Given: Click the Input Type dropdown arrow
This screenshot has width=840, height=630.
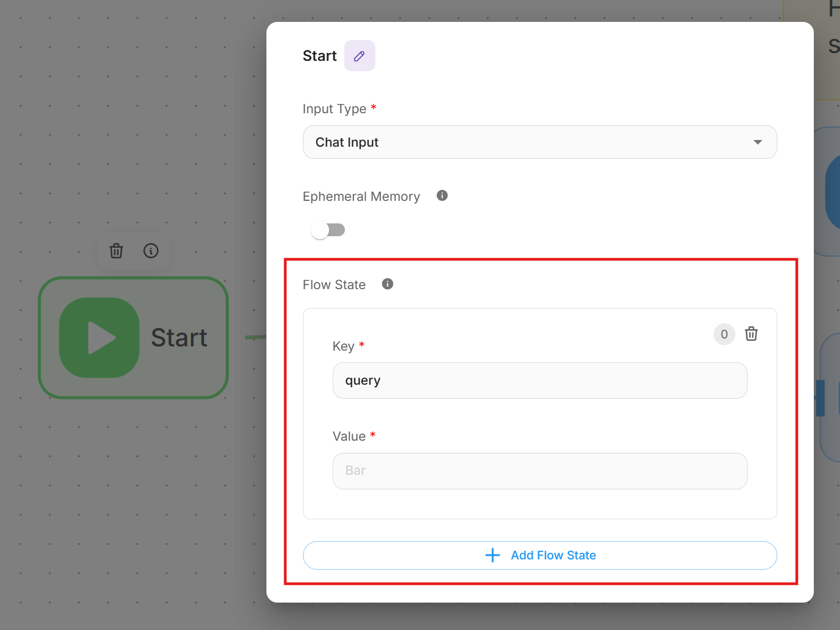Looking at the screenshot, I should click(x=757, y=142).
